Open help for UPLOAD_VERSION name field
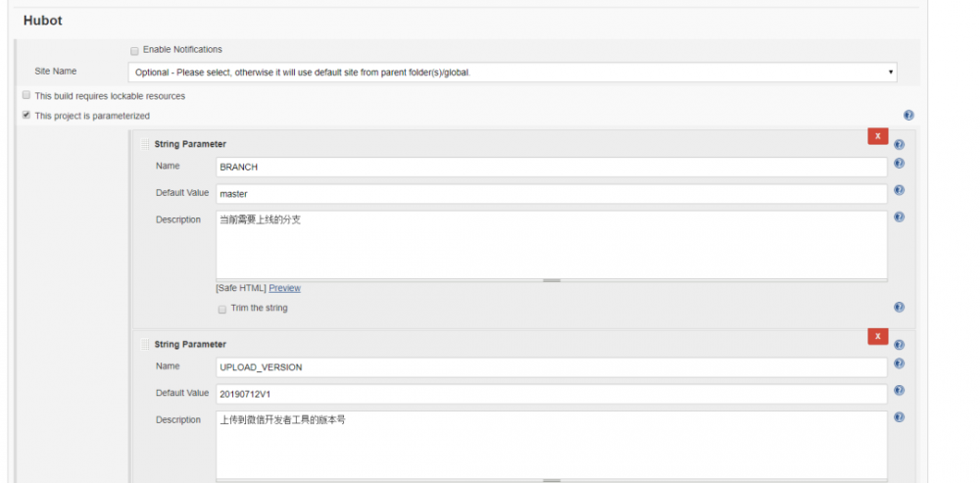Viewport: 980px width, 483px height. [x=900, y=363]
